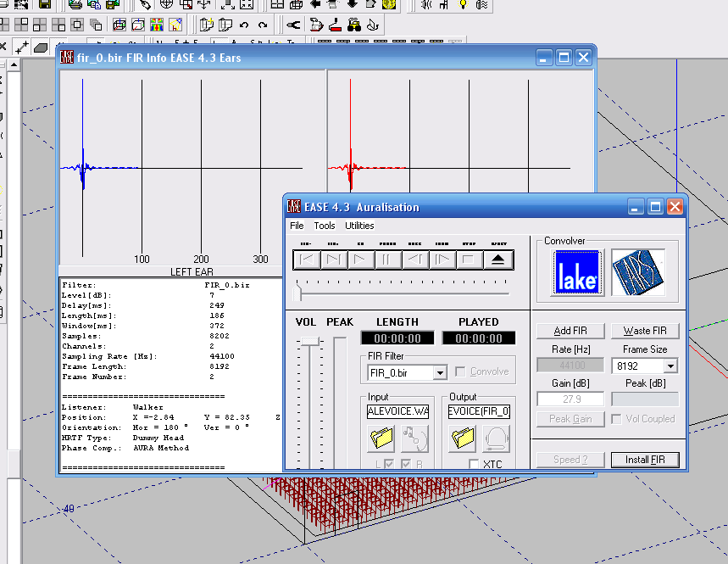Open the Utilities menu in Auralisation
728x564 pixels.
click(359, 226)
